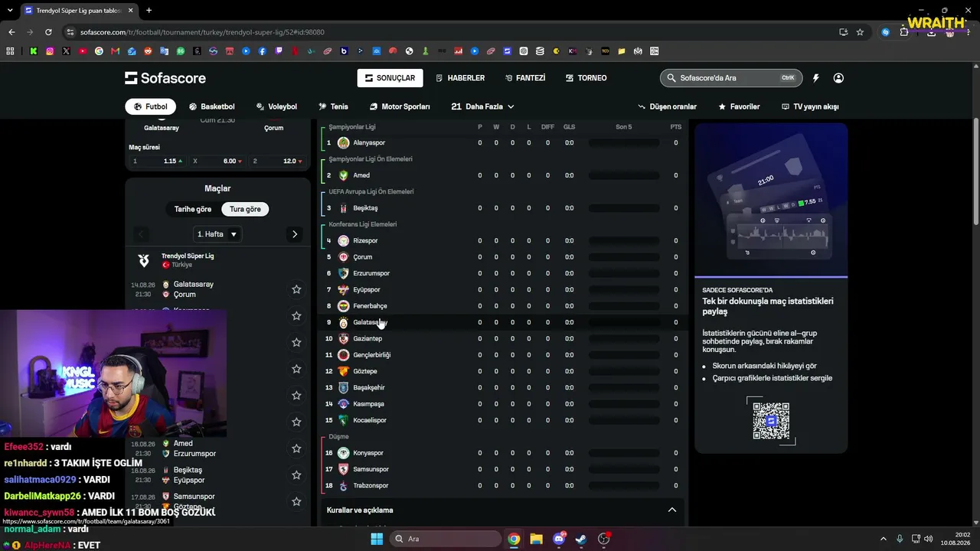
Task: Select the draw odds 6.00
Action: (x=217, y=161)
